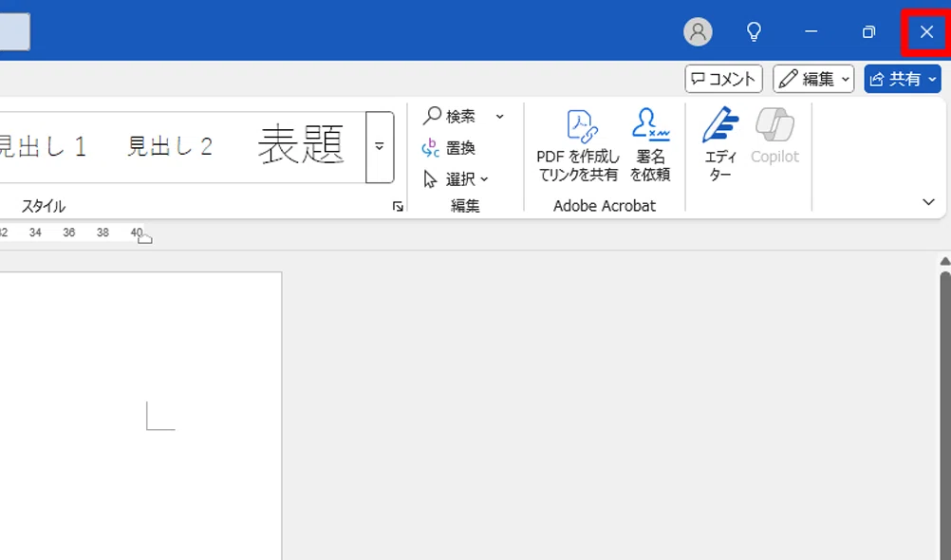
Task: Open the account profile icon
Action: [x=698, y=31]
